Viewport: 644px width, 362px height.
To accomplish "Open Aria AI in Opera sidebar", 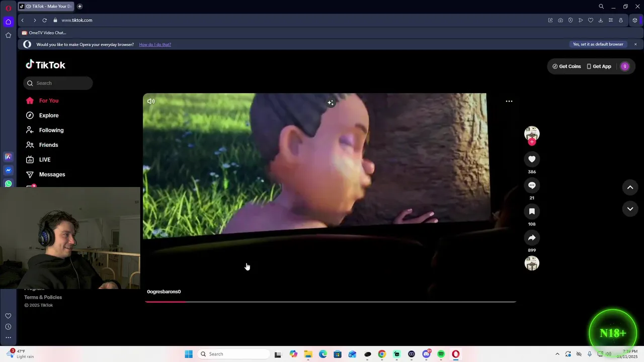I will point(8,157).
